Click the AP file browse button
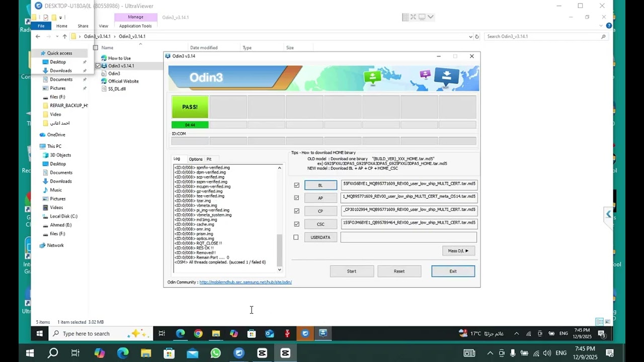The width and height of the screenshot is (644, 362). (320, 198)
